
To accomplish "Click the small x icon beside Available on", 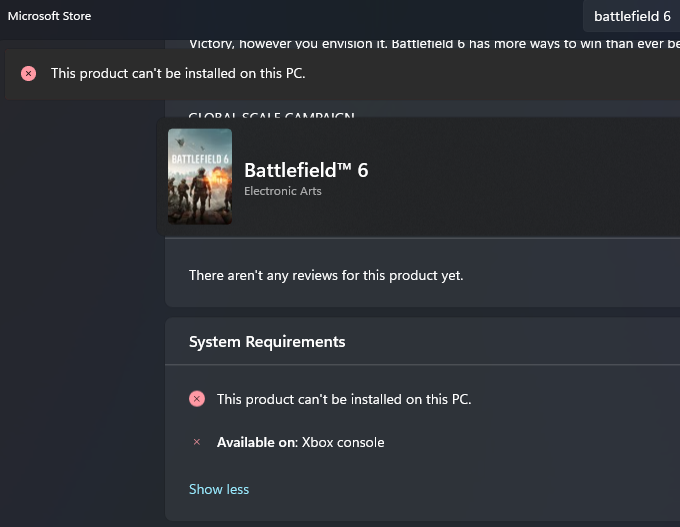I will click(x=197, y=442).
